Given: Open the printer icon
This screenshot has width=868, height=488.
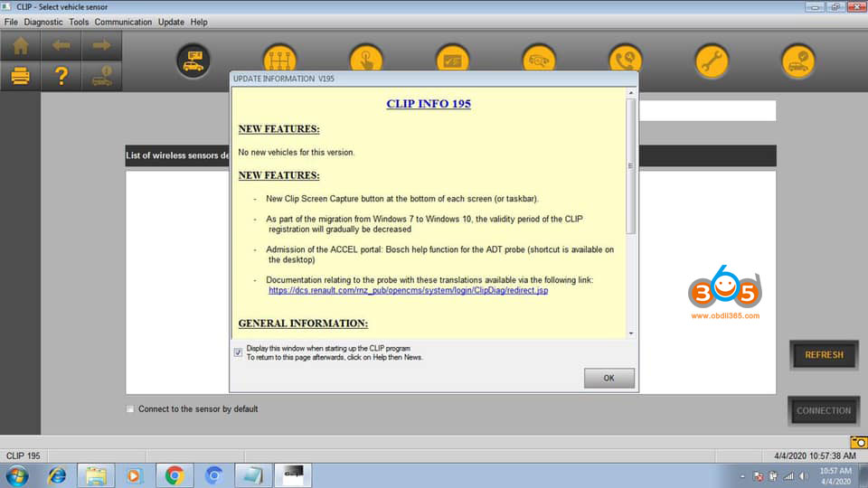Looking at the screenshot, I should point(21,76).
